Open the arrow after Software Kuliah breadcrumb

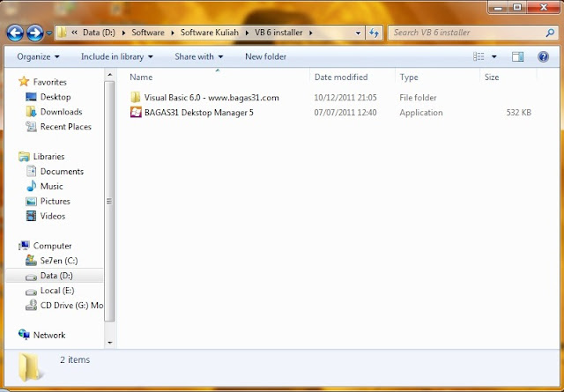coord(247,33)
